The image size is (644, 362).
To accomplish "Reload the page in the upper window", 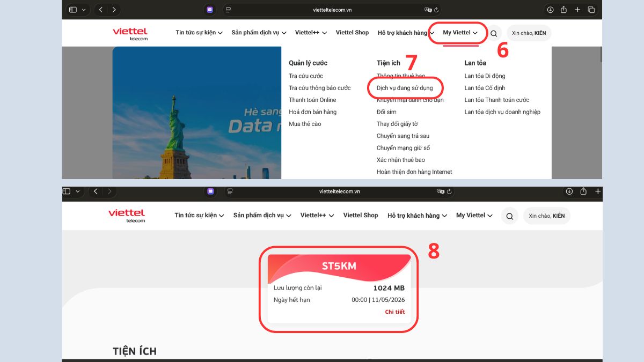I will point(436,10).
